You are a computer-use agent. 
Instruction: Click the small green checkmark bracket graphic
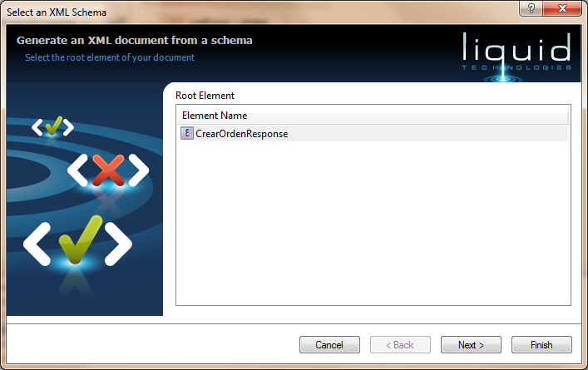click(x=53, y=126)
